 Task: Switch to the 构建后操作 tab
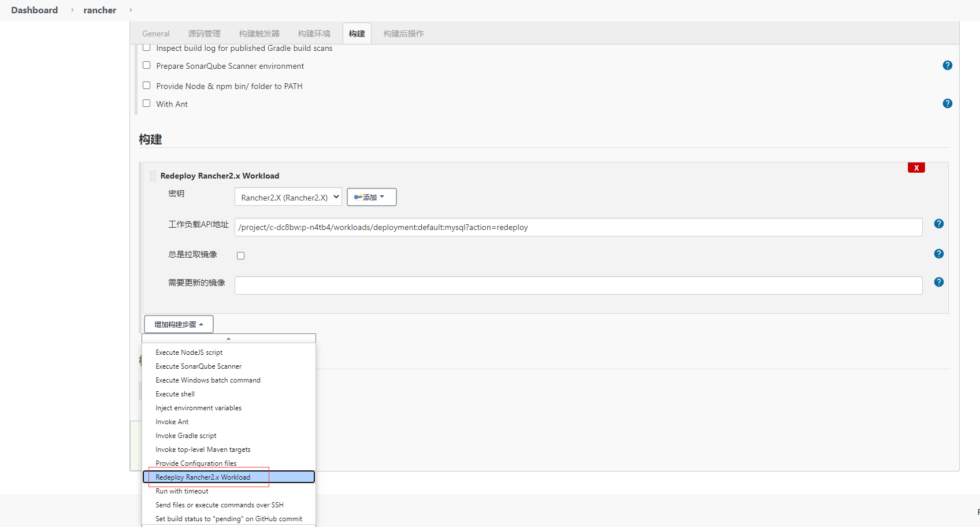[x=404, y=34]
